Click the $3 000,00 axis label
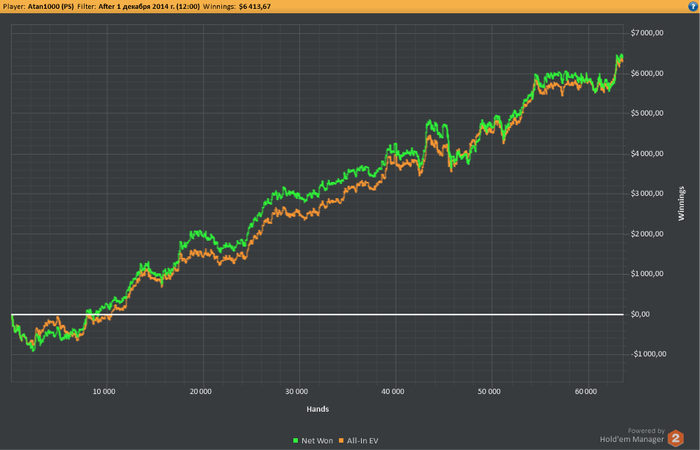This screenshot has height=450, width=700. pos(646,194)
